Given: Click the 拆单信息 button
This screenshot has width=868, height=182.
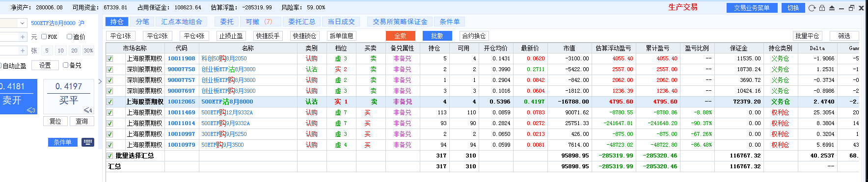Looking at the screenshot, I should pos(342,36).
